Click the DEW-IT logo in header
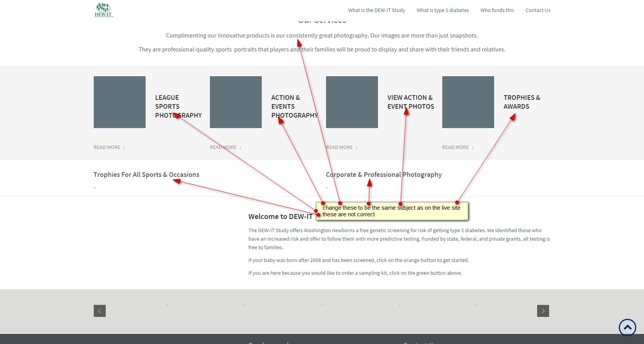Image resolution: width=644 pixels, height=344 pixels. click(104, 10)
